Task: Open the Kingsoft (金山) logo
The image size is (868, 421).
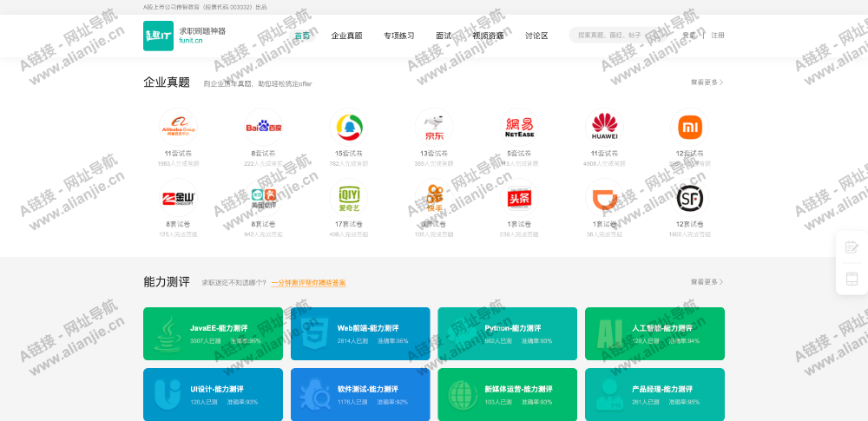Action: click(x=178, y=198)
